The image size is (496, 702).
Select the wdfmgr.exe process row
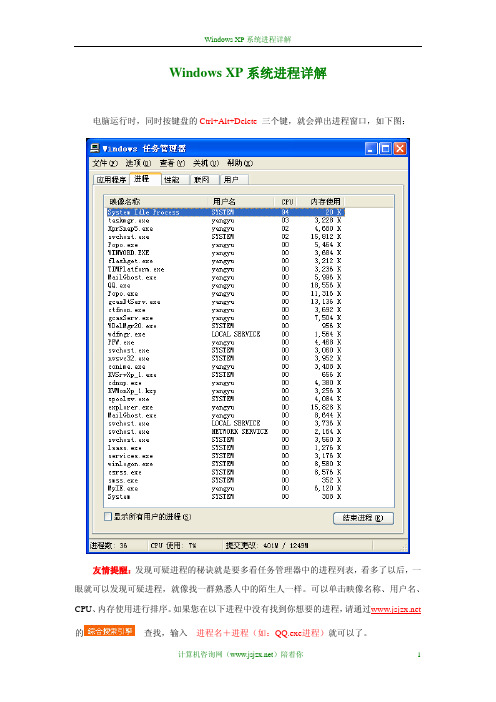pyautogui.click(x=225, y=334)
